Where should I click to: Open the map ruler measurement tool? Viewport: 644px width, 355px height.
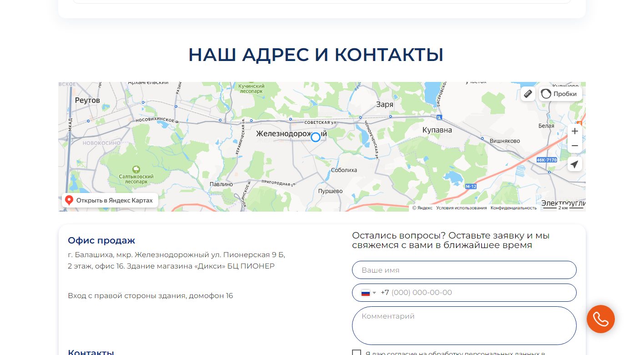tap(528, 94)
